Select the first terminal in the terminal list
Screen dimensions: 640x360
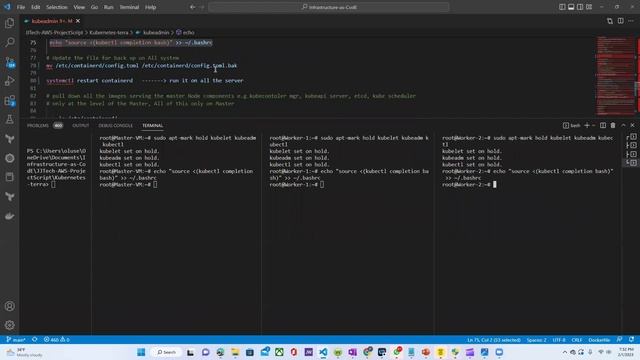pyautogui.click(x=631, y=136)
